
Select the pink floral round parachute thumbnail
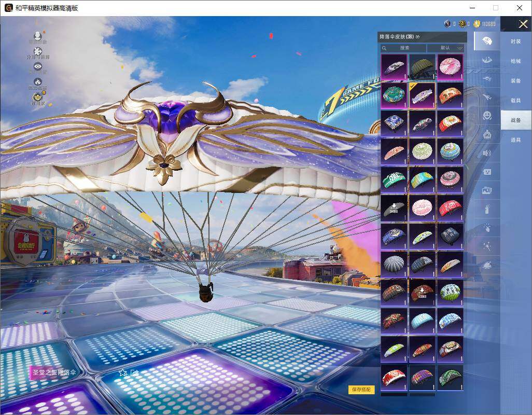450,66
